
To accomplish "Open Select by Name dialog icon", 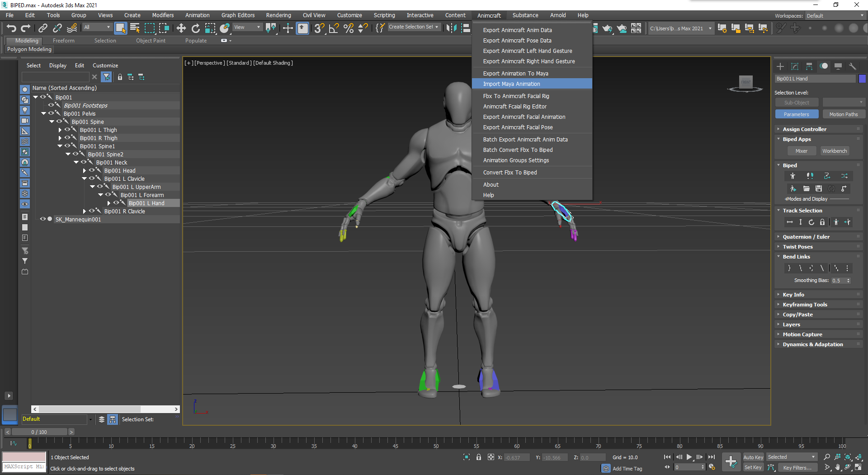I will click(x=135, y=28).
